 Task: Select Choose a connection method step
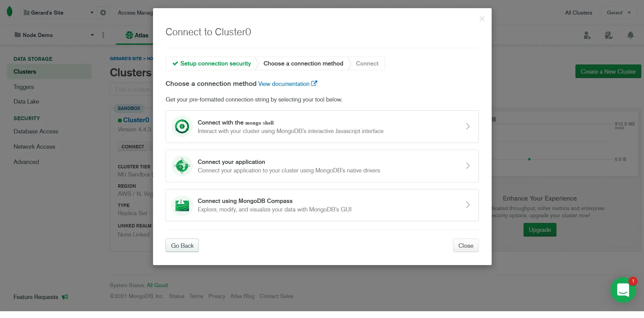tap(303, 63)
